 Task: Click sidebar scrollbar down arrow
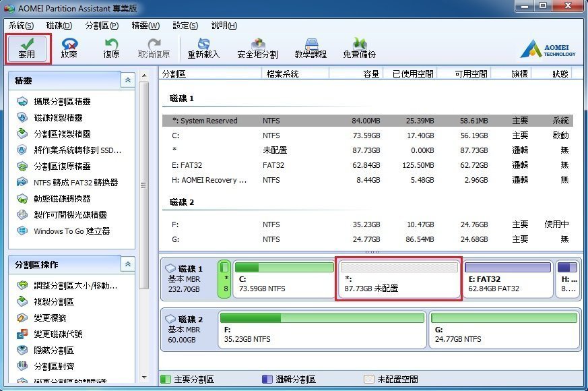click(144, 378)
